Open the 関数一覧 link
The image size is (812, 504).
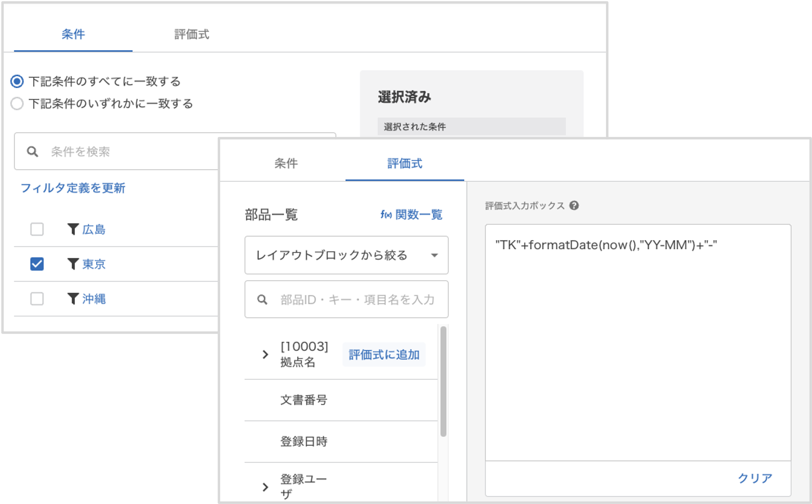pos(411,214)
